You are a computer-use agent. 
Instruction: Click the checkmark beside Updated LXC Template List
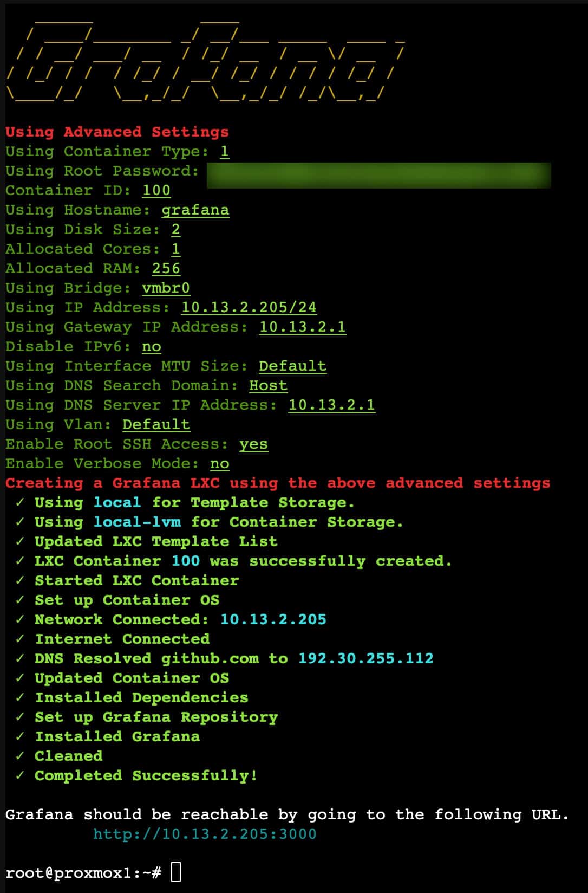click(20, 541)
